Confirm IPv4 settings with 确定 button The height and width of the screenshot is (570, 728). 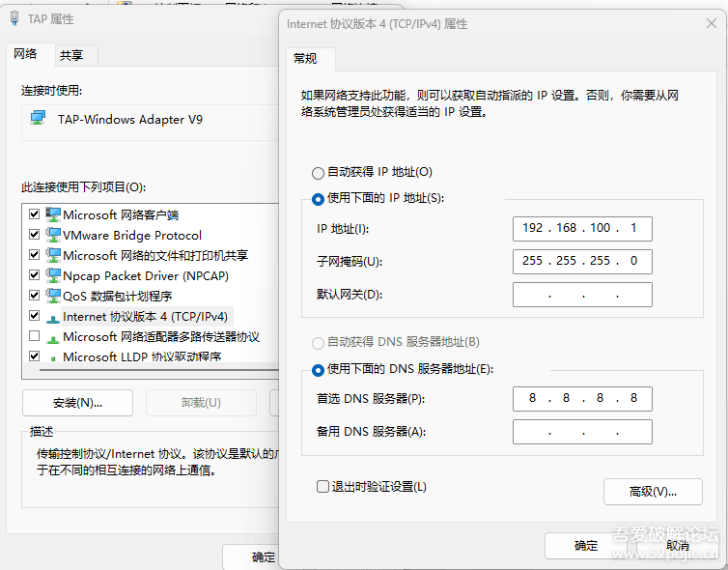coord(586,546)
